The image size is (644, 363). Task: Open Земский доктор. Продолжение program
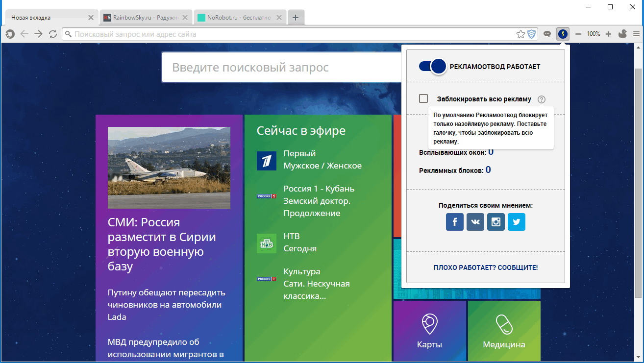317,207
